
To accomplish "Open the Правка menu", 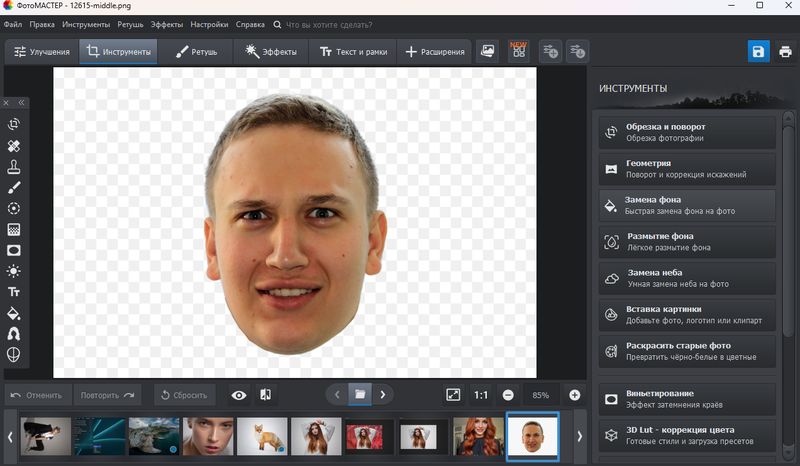I will [42, 24].
